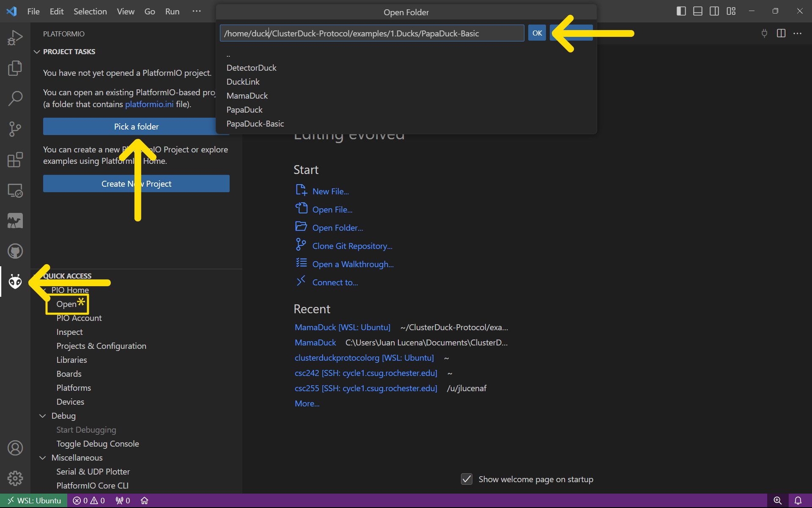Toggle primary side bar layout icon

tap(681, 11)
